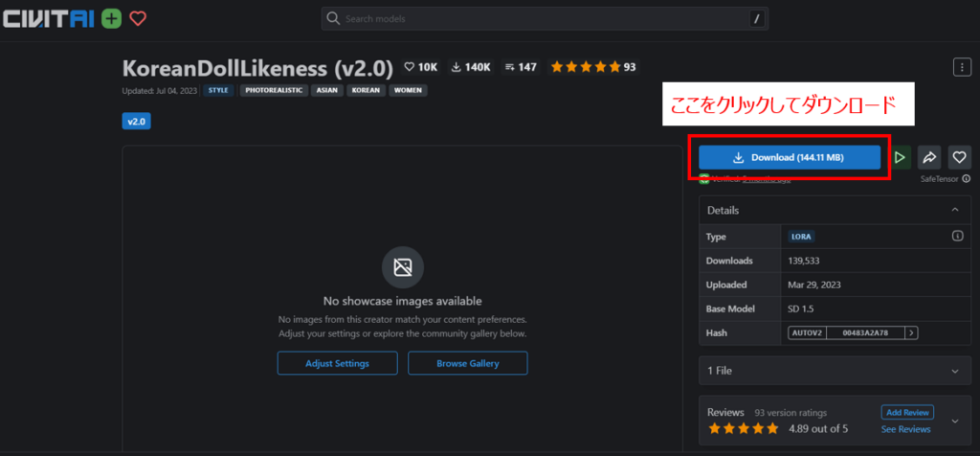Click the heart like button beside share
Image resolution: width=980 pixels, height=456 pixels.
[x=959, y=158]
